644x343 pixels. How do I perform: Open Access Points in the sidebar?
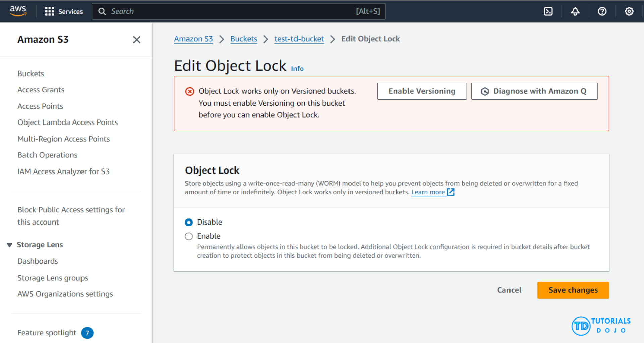40,106
